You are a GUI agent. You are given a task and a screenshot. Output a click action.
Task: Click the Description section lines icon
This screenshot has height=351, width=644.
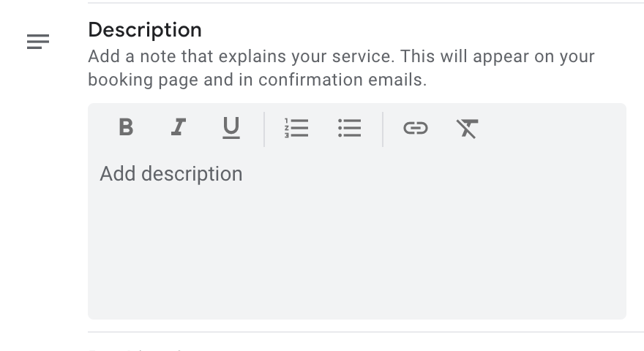[x=38, y=42]
